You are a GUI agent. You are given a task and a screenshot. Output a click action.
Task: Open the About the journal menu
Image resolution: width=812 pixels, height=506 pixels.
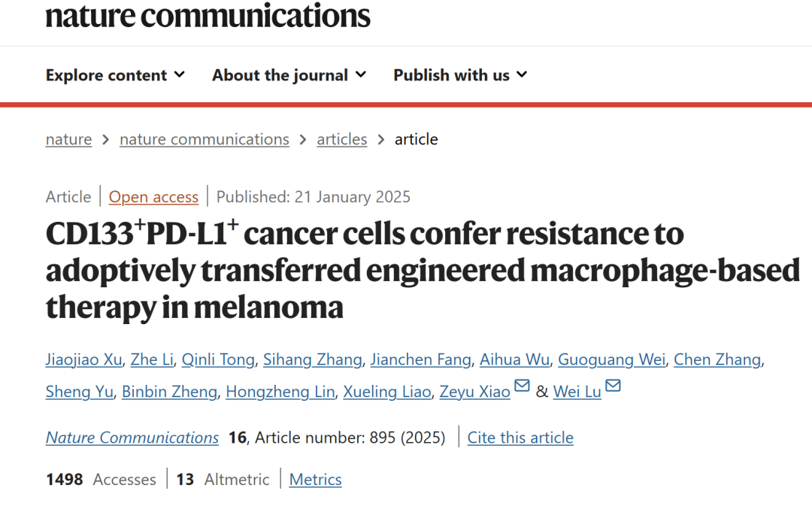289,75
